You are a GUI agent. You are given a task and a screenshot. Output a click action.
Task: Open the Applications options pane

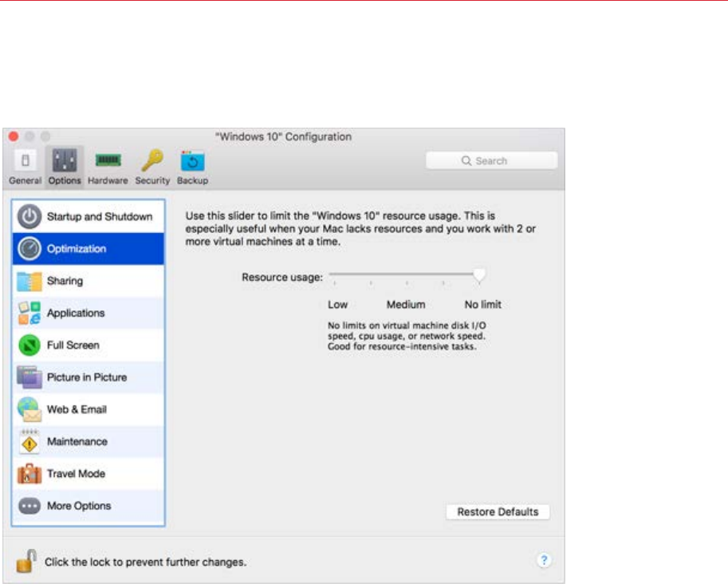click(89, 313)
